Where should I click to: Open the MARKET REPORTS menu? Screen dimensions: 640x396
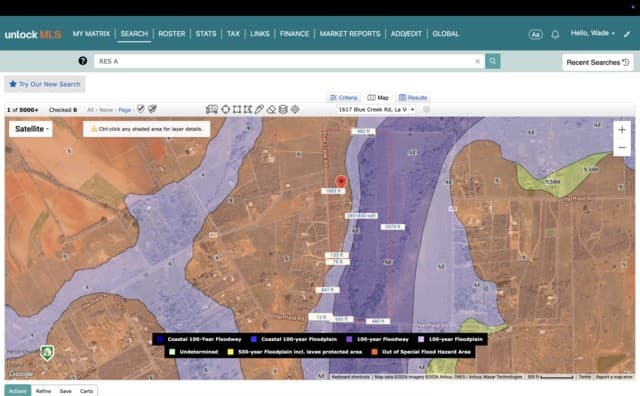tap(350, 34)
